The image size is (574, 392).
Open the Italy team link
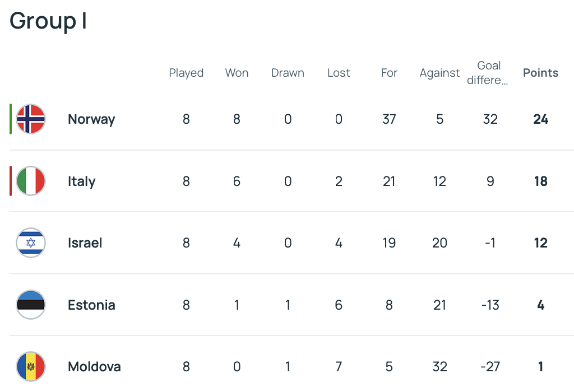(82, 181)
